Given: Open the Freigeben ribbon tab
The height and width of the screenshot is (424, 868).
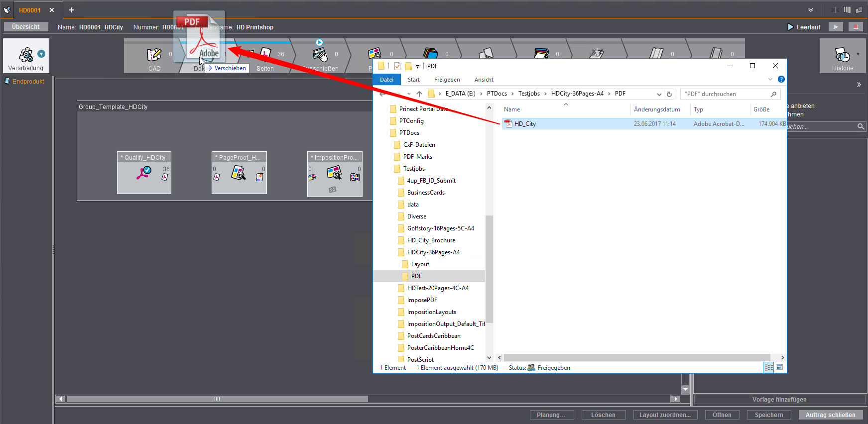Looking at the screenshot, I should [447, 80].
